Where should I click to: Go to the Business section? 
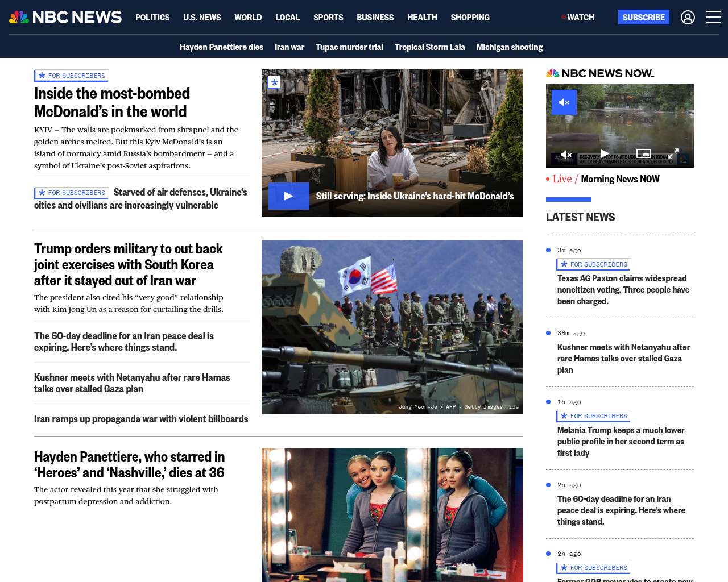click(375, 18)
